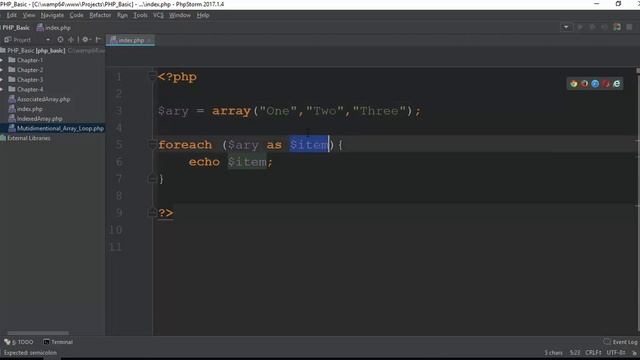Open in Internet Explorer browser icon
The width and height of the screenshot is (640, 360).
coord(617,84)
